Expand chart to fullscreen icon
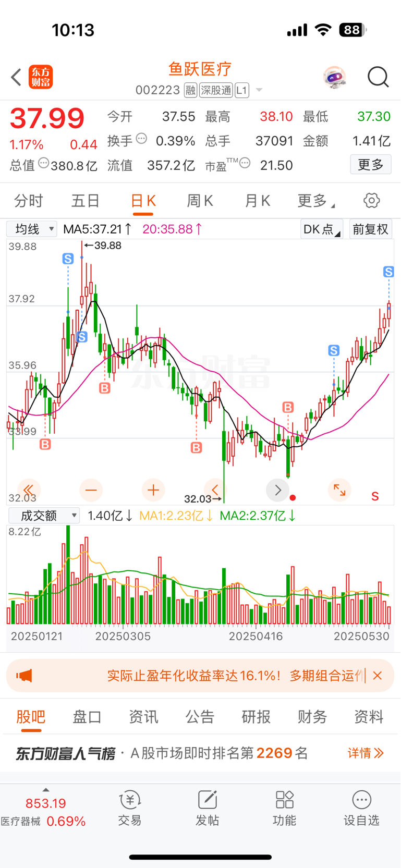This screenshot has width=401, height=868. [x=339, y=490]
